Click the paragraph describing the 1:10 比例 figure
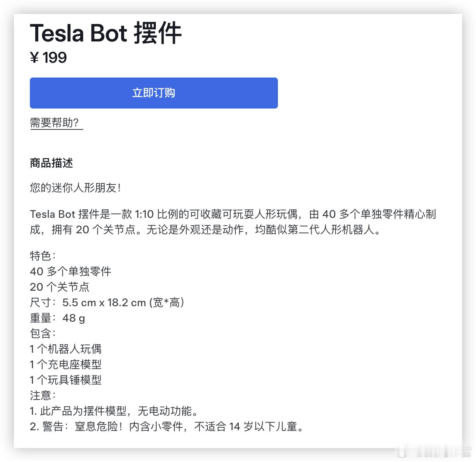Image resolution: width=476 pixels, height=462 pixels. 233,222
